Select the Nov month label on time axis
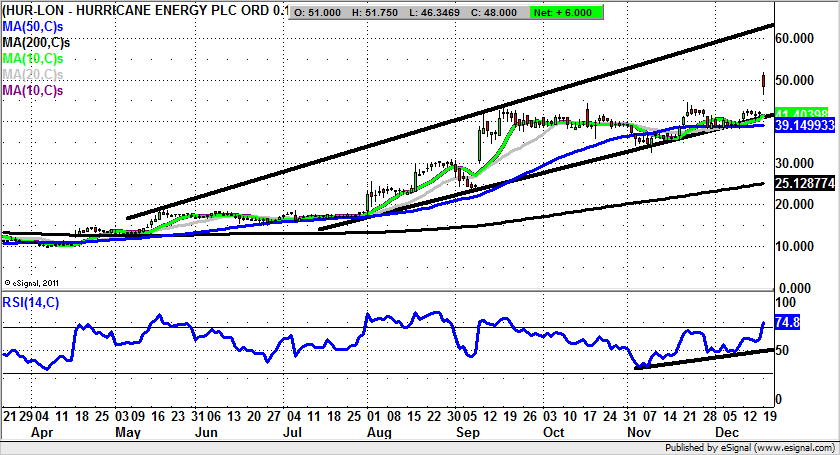The width and height of the screenshot is (840, 455). (x=639, y=435)
